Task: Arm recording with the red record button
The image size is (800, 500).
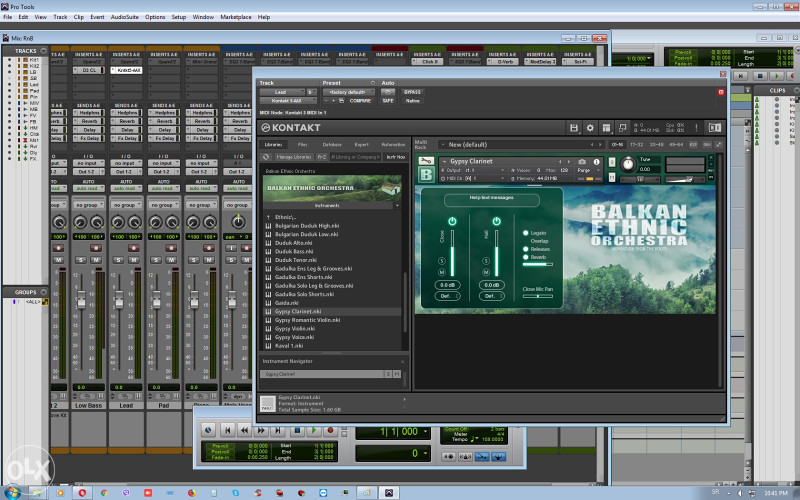Action: click(x=330, y=430)
